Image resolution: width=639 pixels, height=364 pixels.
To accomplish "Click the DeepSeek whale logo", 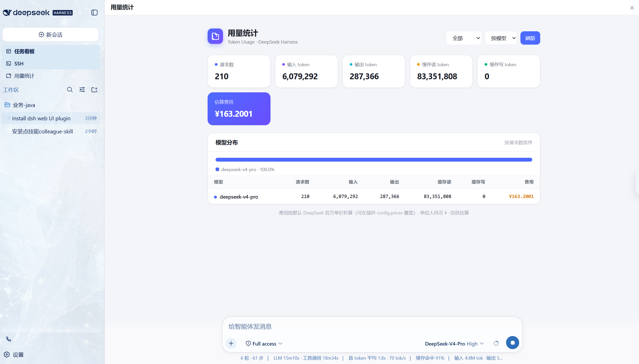I will (7, 13).
